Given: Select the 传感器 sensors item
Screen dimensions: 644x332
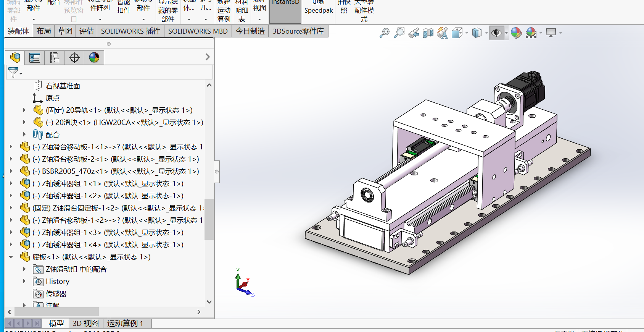Looking at the screenshot, I should (x=56, y=294).
